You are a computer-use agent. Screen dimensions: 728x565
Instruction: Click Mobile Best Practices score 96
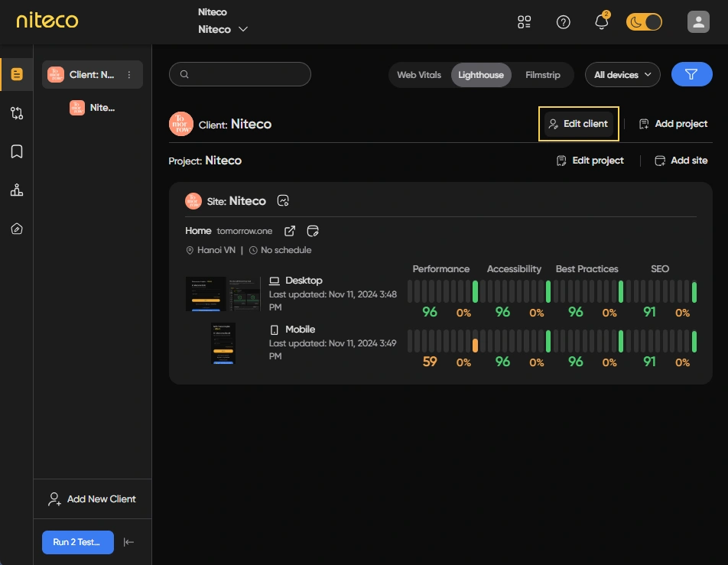pyautogui.click(x=575, y=362)
